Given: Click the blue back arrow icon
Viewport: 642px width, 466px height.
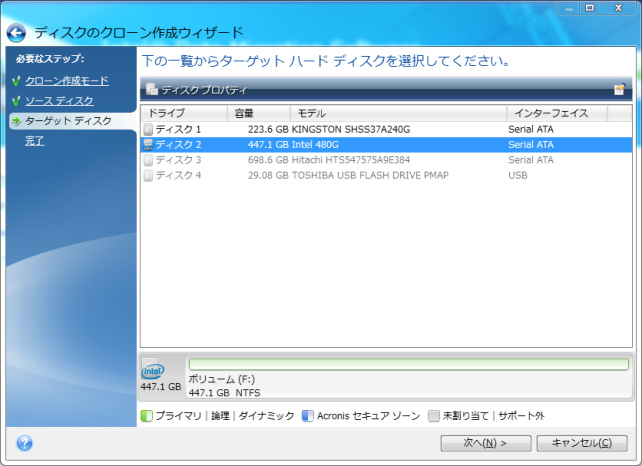Looking at the screenshot, I should [16, 33].
